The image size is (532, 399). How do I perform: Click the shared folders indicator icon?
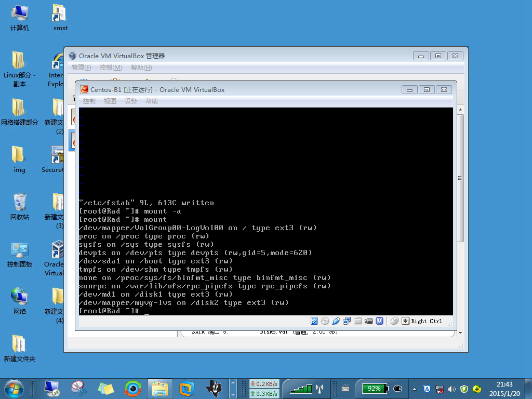[x=357, y=321]
